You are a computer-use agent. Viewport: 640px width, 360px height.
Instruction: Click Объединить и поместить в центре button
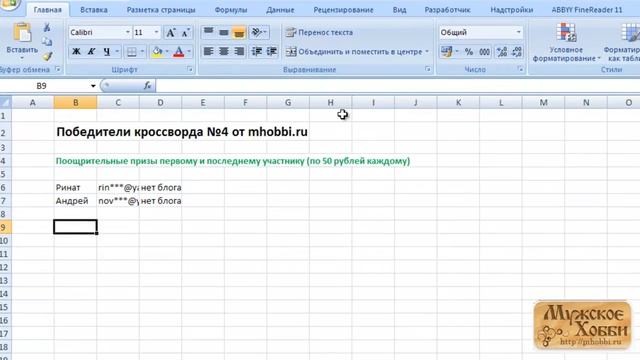[353, 52]
